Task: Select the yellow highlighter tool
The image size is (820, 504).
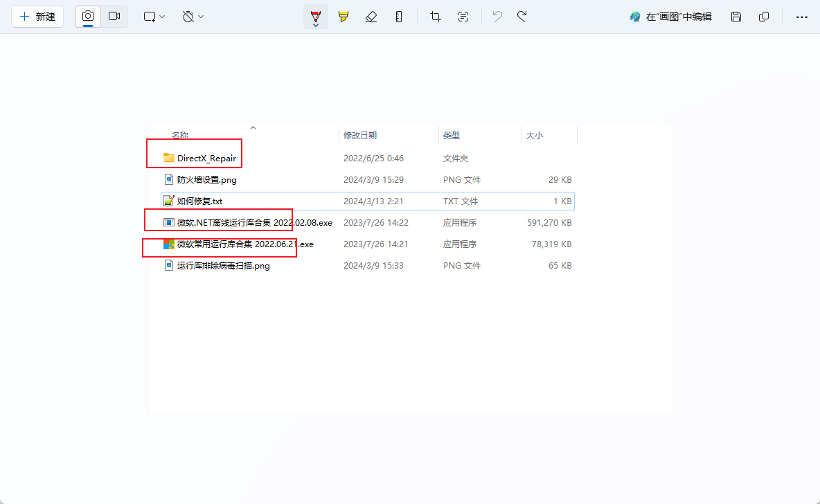Action: 344,17
